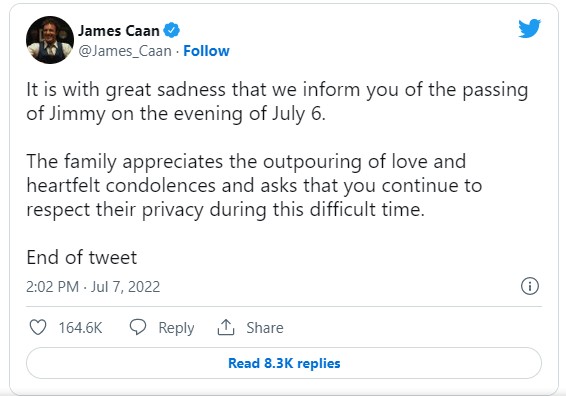566x396 pixels.
Task: Open the 2:02 PM timestamp
Action: pyautogui.click(x=52, y=287)
